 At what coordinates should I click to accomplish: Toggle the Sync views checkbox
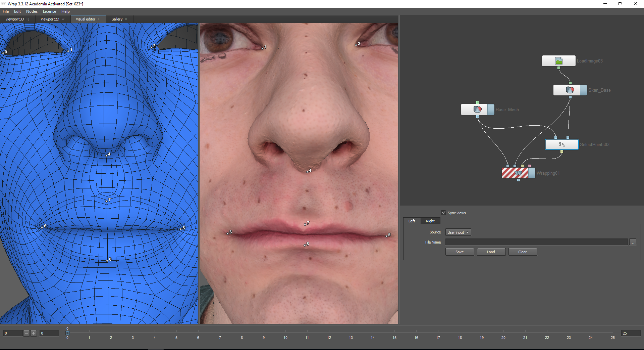coord(444,213)
